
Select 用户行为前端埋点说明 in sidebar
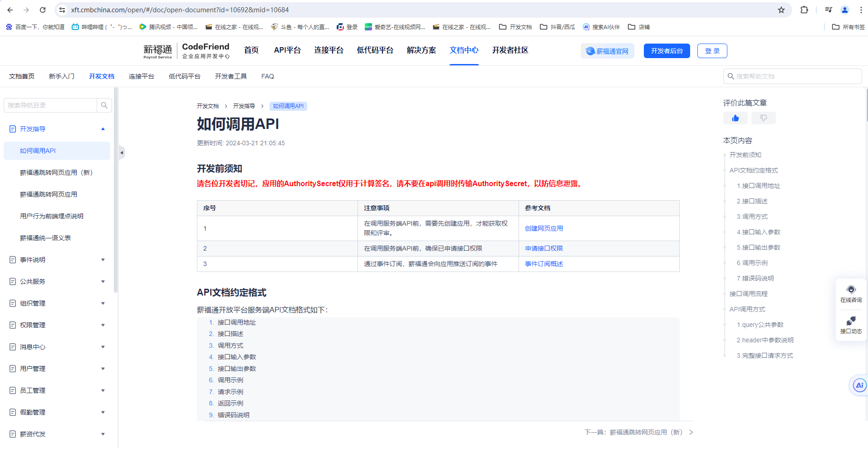(x=52, y=216)
